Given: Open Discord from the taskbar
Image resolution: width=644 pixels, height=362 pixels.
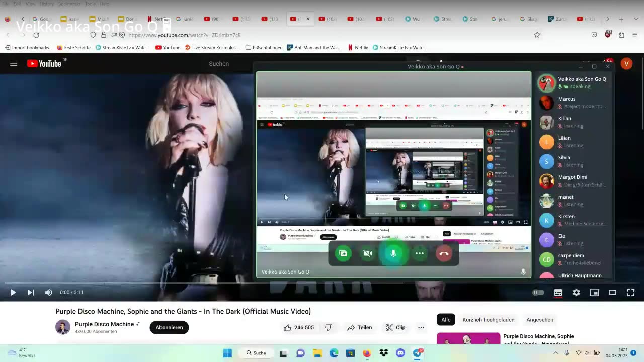Looking at the screenshot, I should (400, 353).
